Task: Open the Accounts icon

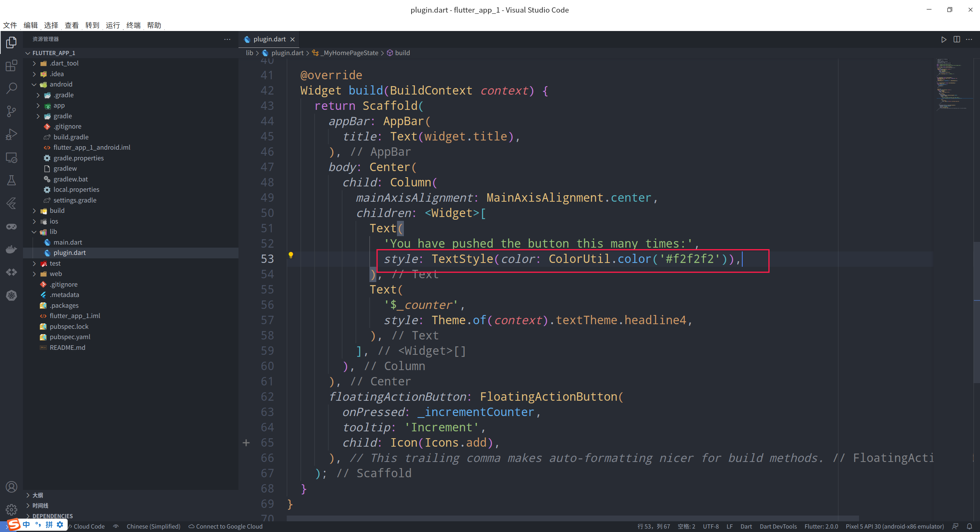Action: [11, 487]
